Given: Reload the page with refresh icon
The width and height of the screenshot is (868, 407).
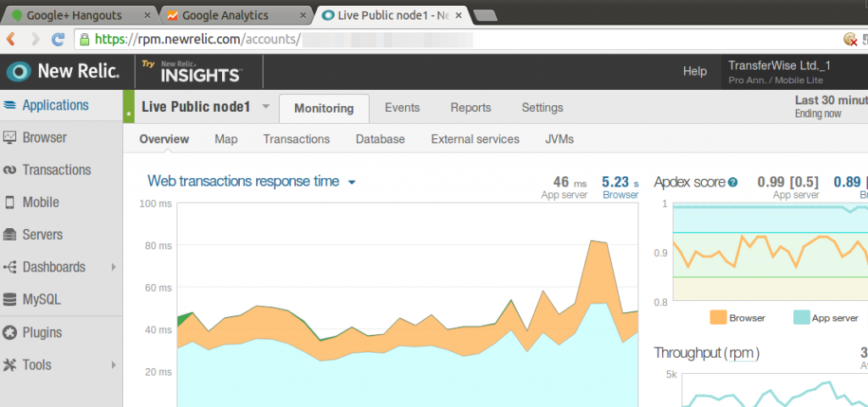Looking at the screenshot, I should click(x=58, y=39).
